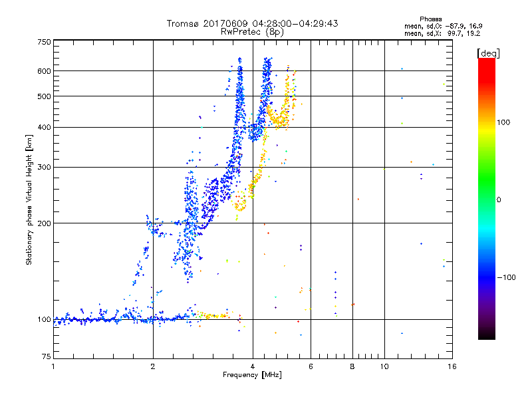The width and height of the screenshot is (532, 399).
Task: Click the green middle of the colorbar
Action: point(486,199)
